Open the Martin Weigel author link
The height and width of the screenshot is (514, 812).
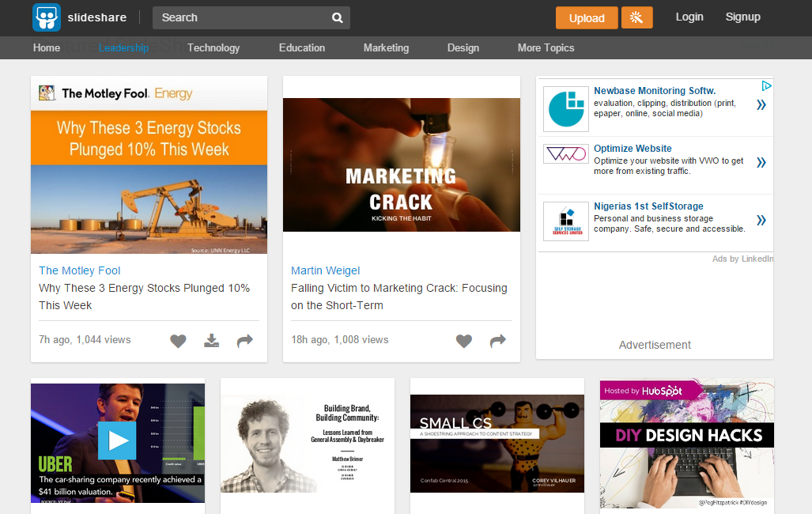coord(325,270)
